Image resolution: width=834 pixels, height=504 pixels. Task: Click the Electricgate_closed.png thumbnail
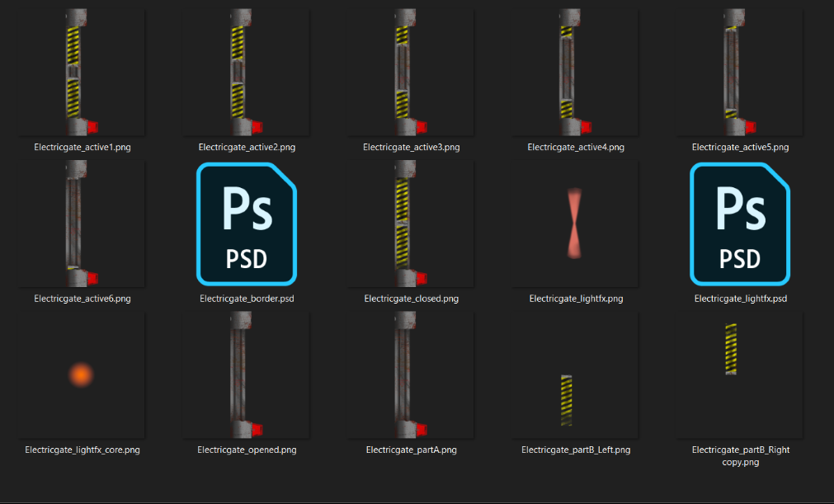tap(411, 224)
